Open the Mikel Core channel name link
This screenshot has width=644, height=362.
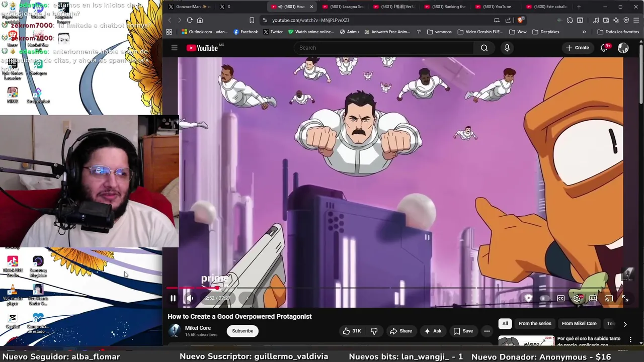198,328
